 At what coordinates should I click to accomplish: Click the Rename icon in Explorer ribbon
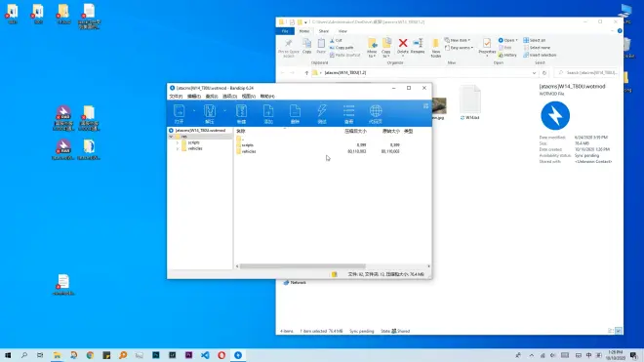point(418,46)
